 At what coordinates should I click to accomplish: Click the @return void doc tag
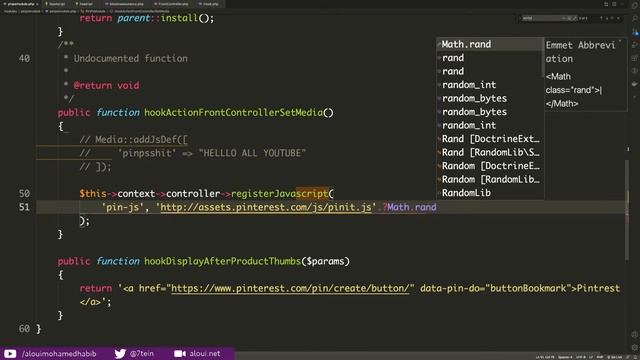coord(107,86)
